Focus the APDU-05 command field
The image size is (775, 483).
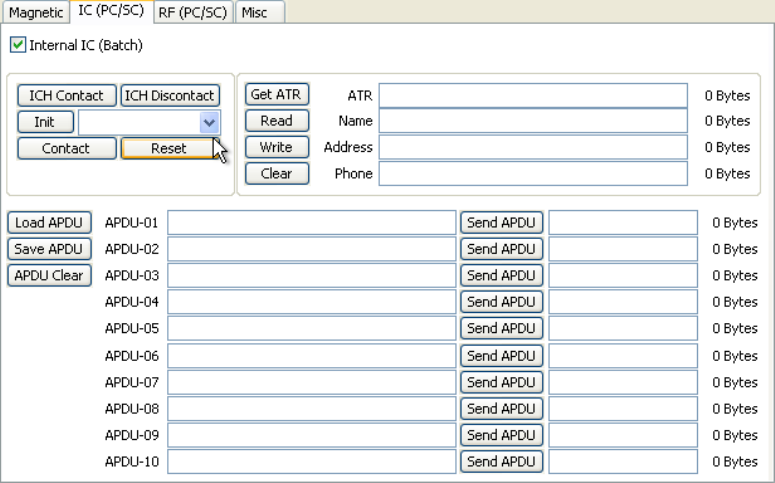point(311,328)
